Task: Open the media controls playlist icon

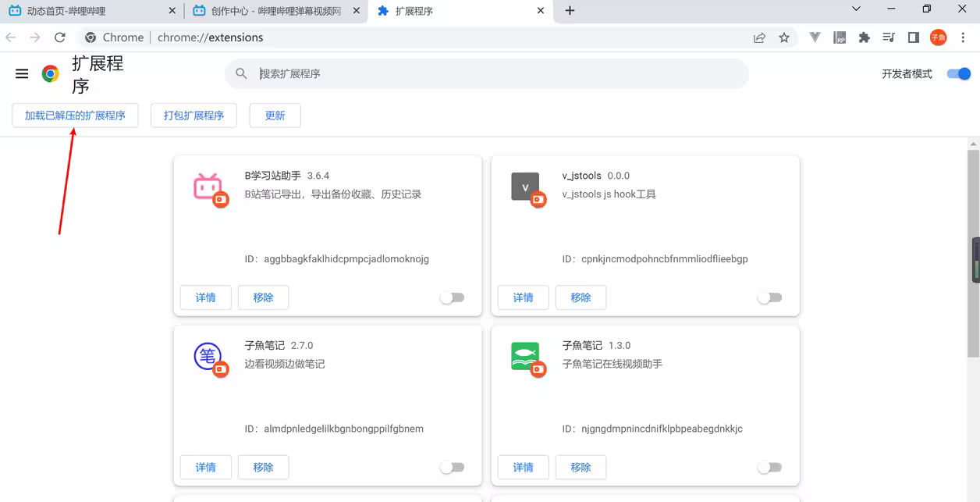Action: [889, 37]
